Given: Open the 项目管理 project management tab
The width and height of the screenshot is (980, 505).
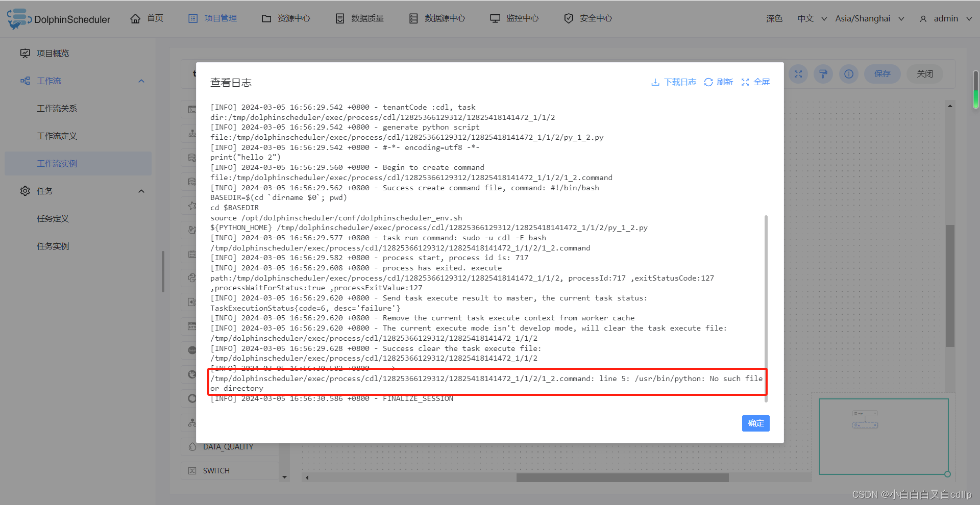Looking at the screenshot, I should [213, 18].
